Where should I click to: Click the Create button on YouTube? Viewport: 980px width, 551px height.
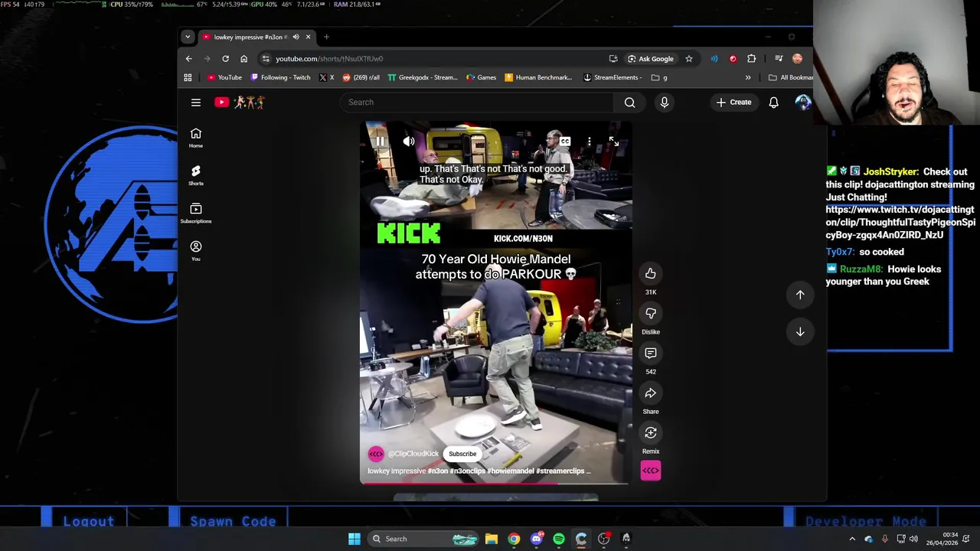point(734,102)
